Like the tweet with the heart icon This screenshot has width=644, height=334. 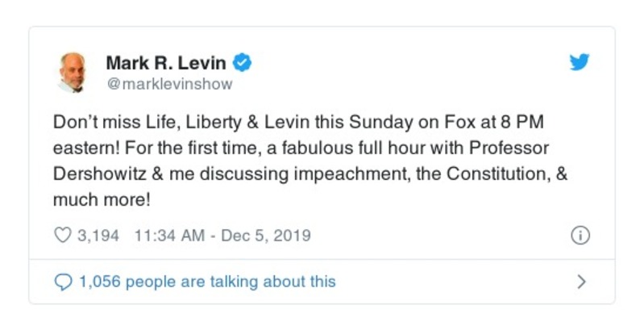coord(62,236)
